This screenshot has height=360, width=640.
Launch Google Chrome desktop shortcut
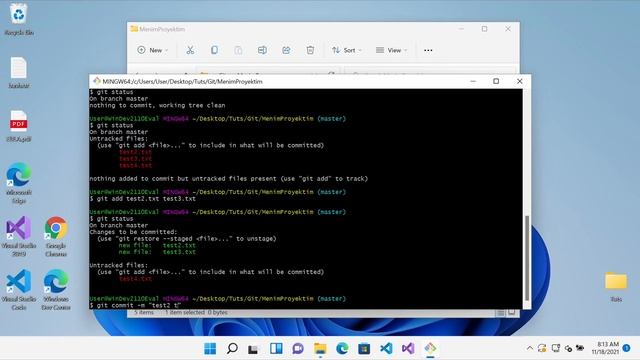pyautogui.click(x=56, y=236)
